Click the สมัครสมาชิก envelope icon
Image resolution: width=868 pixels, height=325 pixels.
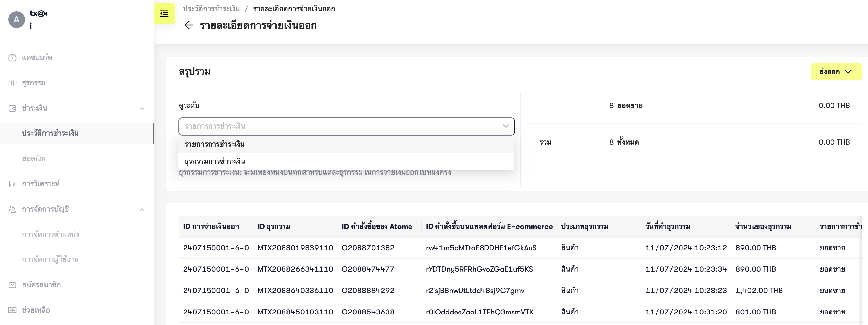pos(12,285)
